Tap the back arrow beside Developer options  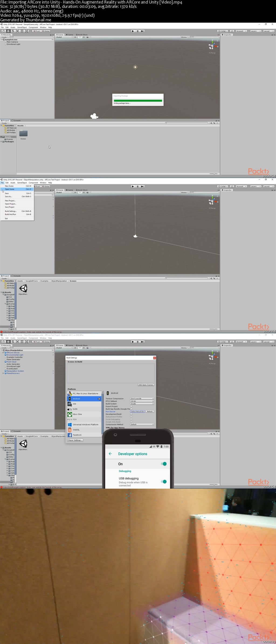tap(110, 454)
